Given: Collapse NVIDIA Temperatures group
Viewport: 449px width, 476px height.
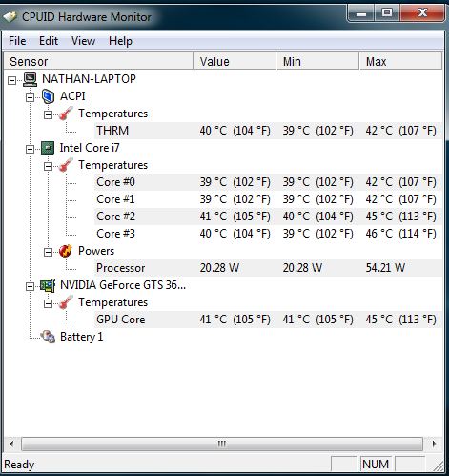Looking at the screenshot, I should tap(48, 303).
